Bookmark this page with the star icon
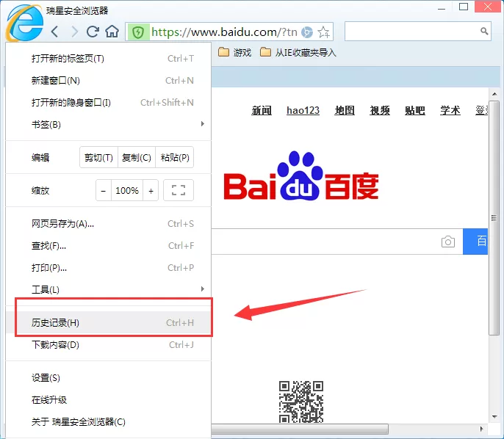Screen dimensions: 504x439 point(323,32)
